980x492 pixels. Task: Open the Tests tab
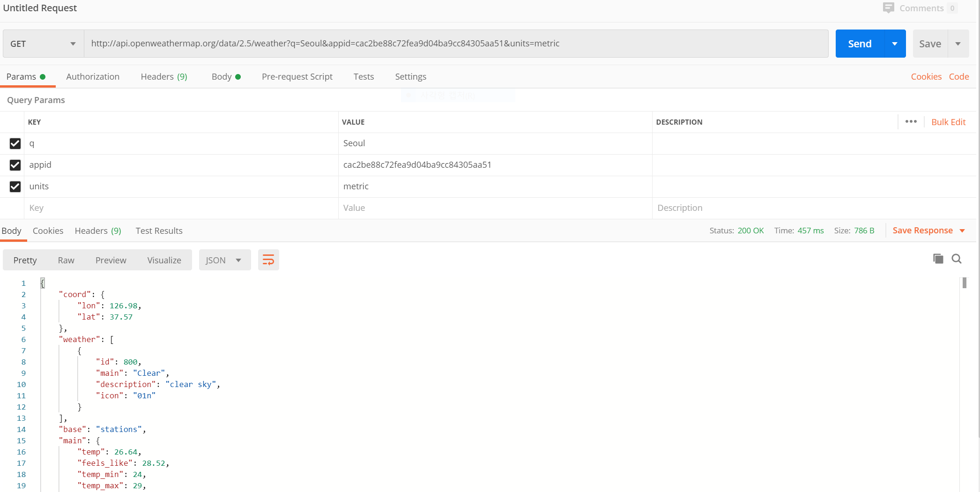click(364, 76)
